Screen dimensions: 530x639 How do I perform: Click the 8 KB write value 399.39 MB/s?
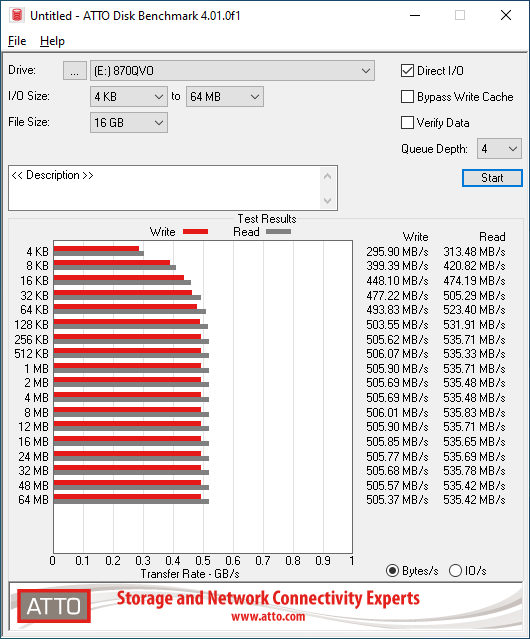tap(397, 266)
